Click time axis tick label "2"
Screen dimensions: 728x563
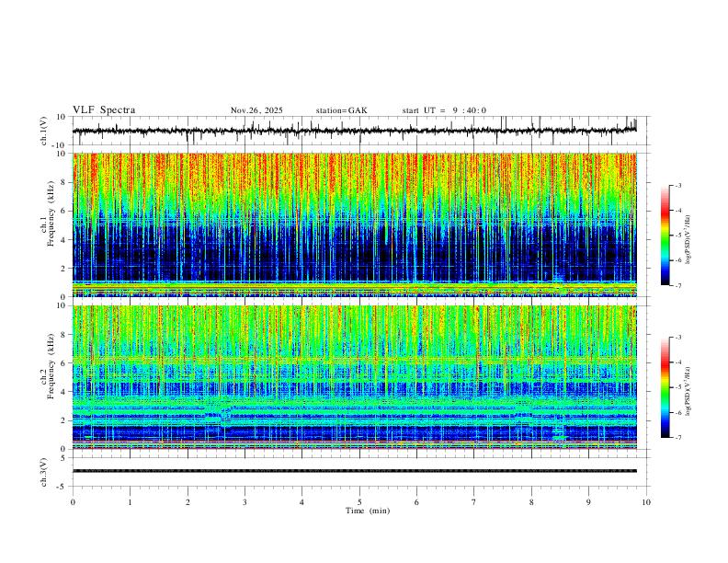click(x=188, y=502)
